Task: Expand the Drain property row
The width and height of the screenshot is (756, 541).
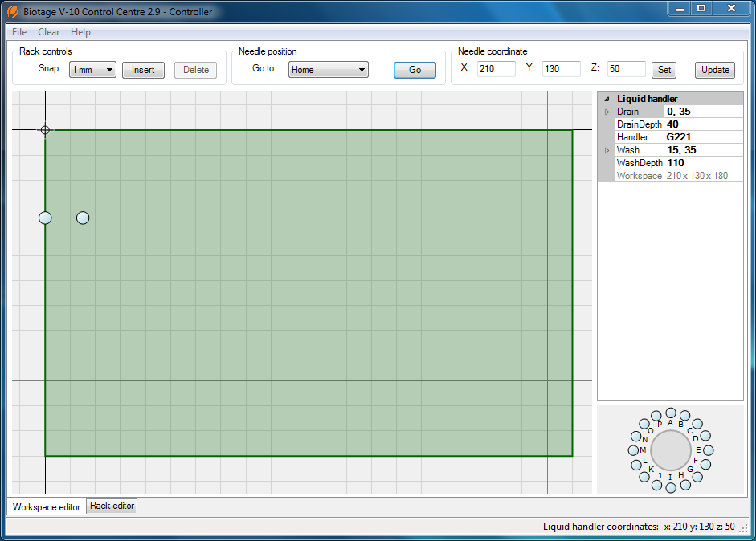Action: 607,112
